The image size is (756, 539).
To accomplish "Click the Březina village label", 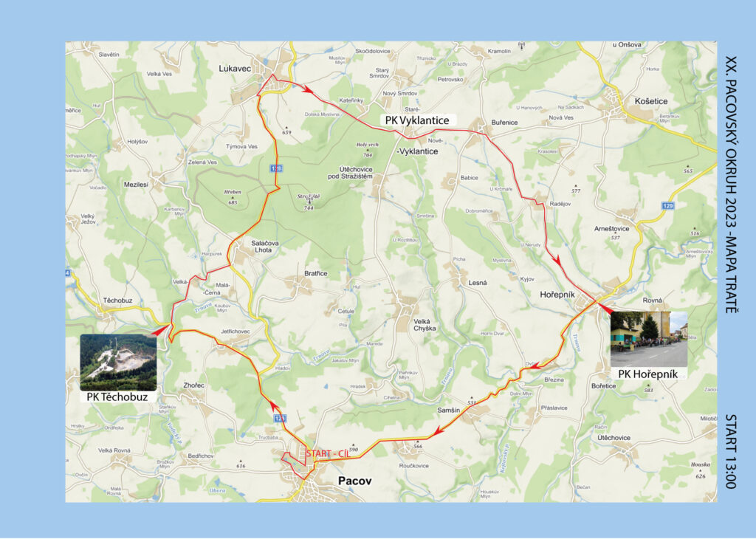I will coord(554,380).
